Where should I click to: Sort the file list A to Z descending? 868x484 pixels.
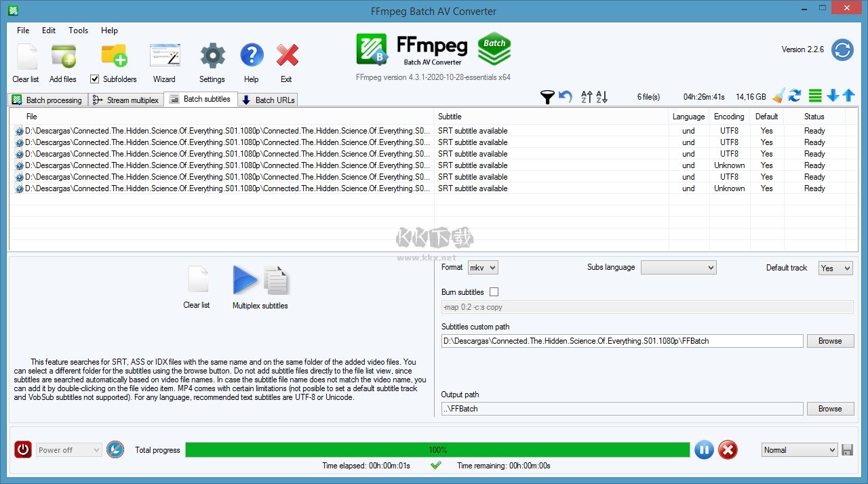tap(601, 97)
